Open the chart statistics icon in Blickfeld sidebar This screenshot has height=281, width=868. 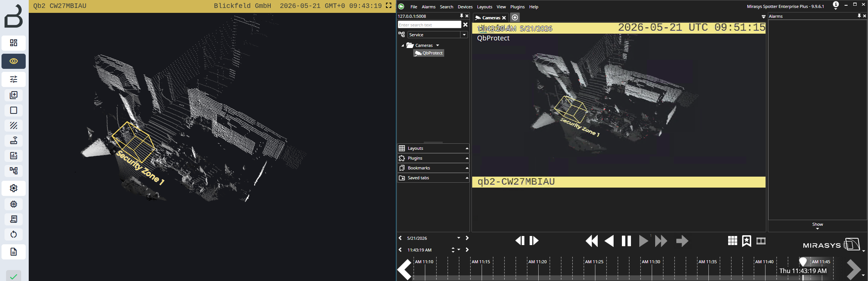tap(14, 155)
